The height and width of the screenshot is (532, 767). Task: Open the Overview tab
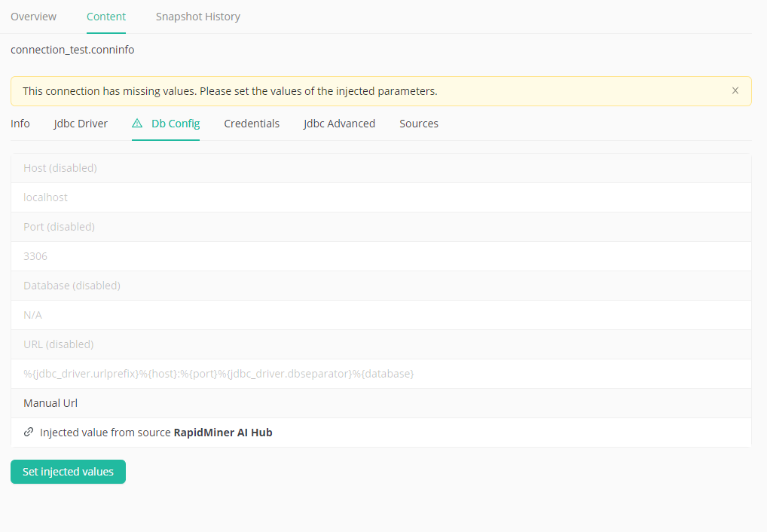[34, 17]
